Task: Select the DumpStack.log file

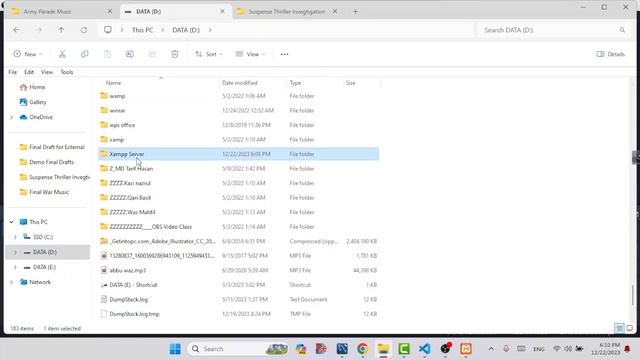Action: (x=239, y=299)
